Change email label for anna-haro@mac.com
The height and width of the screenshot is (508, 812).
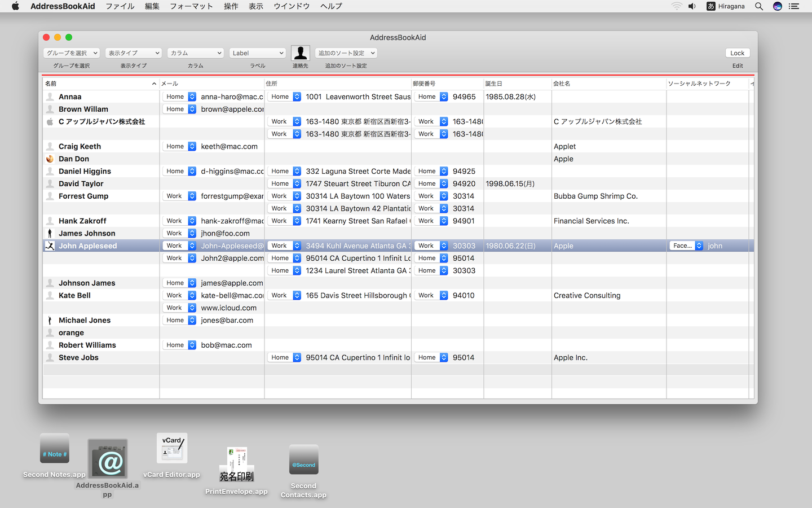pyautogui.click(x=179, y=97)
